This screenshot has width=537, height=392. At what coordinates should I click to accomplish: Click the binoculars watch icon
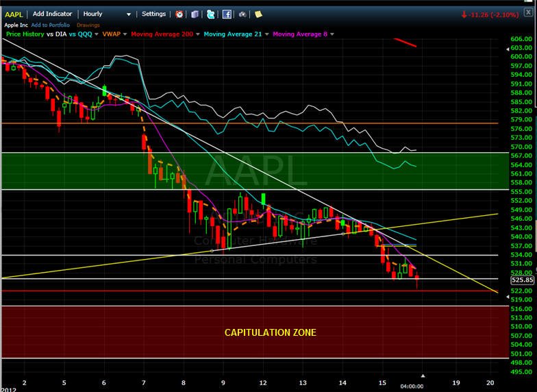242,14
